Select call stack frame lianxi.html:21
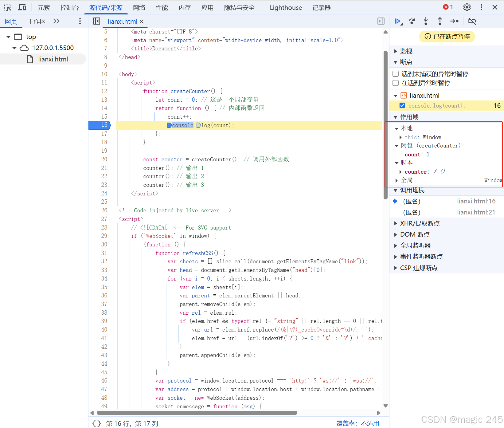 (447, 212)
